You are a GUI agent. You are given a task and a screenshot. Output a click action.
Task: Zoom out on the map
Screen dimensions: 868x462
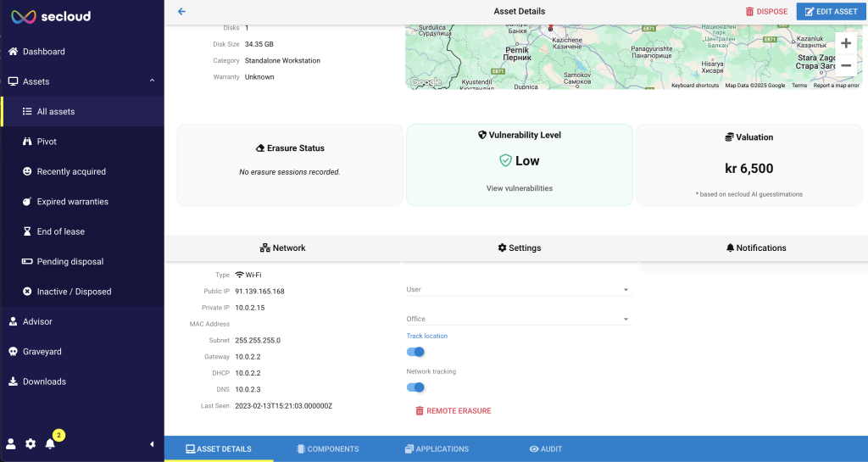point(845,64)
